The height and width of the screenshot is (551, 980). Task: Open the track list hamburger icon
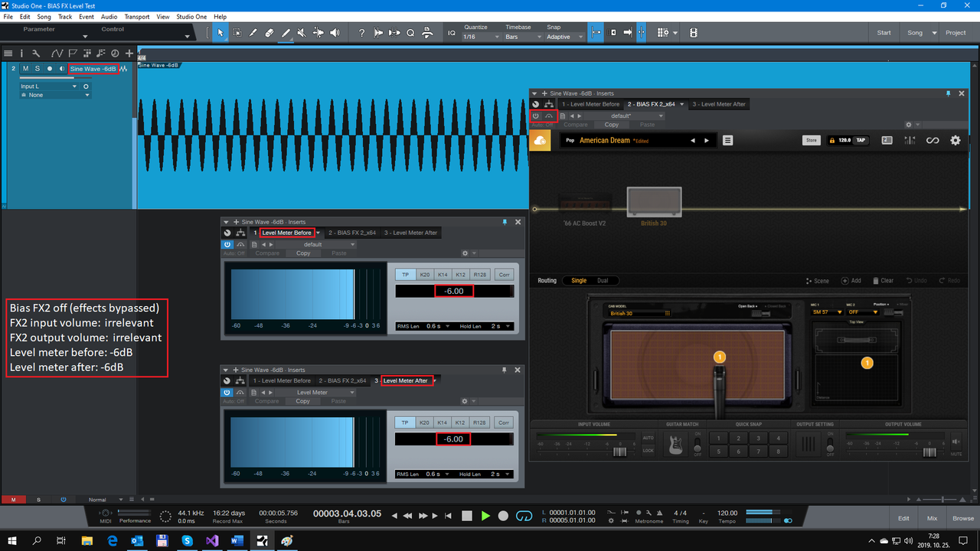[8, 54]
